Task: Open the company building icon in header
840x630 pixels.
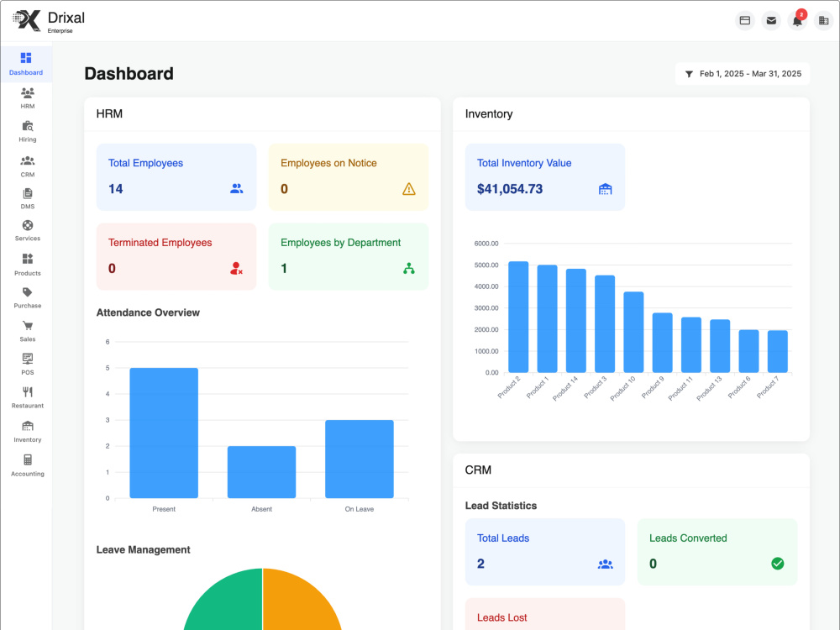Action: pos(823,21)
